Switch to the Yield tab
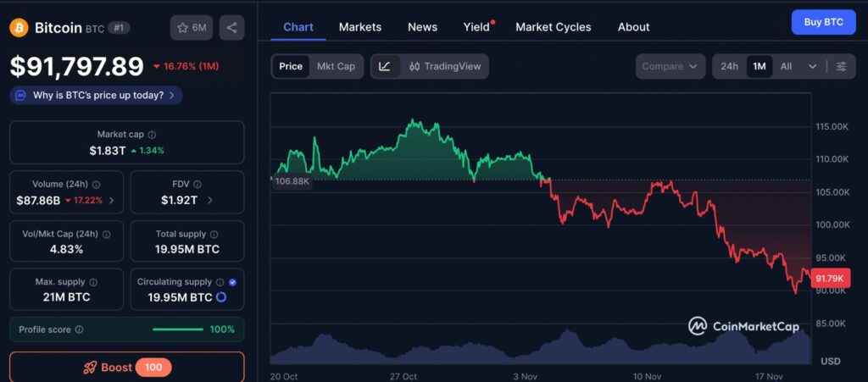Image resolution: width=868 pixels, height=382 pixels. (x=478, y=27)
